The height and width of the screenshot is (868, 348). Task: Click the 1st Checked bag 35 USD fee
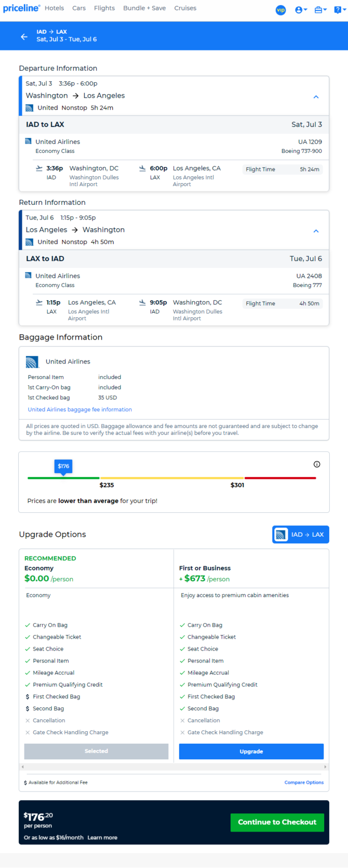[108, 398]
